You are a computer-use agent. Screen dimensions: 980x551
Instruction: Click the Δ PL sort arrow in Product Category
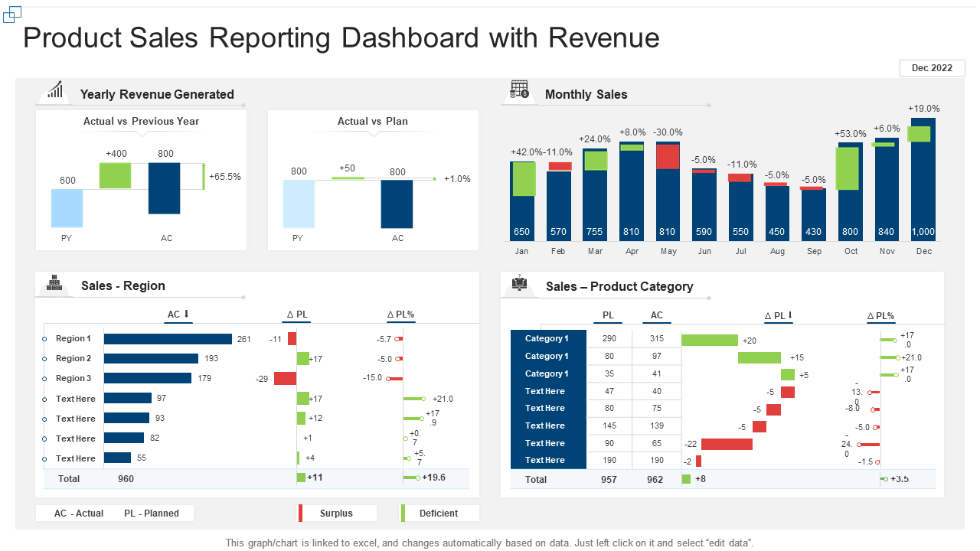click(x=790, y=315)
